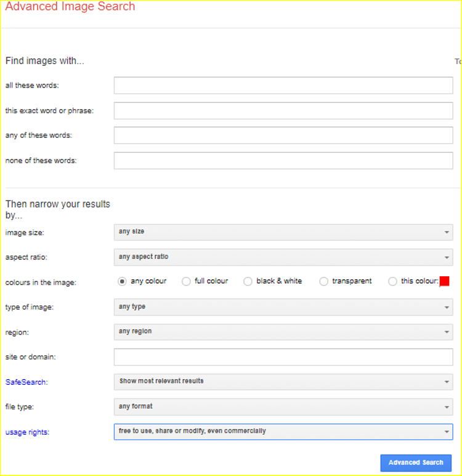Pick the 'transparent' radio button
The height and width of the screenshot is (476, 462).
click(323, 281)
